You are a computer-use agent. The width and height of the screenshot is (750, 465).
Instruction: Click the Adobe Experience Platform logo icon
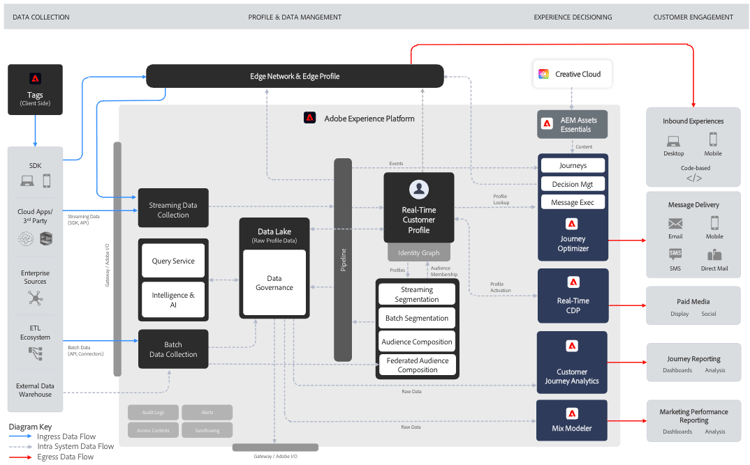pyautogui.click(x=310, y=118)
